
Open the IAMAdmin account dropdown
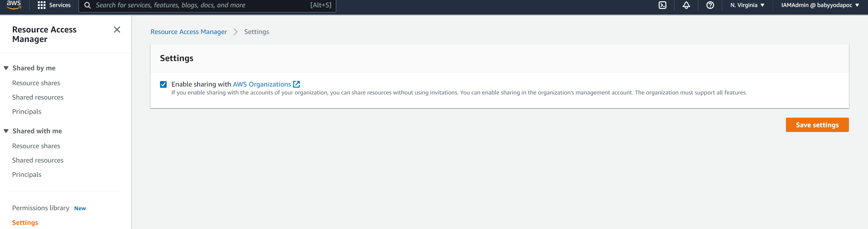pyautogui.click(x=820, y=5)
